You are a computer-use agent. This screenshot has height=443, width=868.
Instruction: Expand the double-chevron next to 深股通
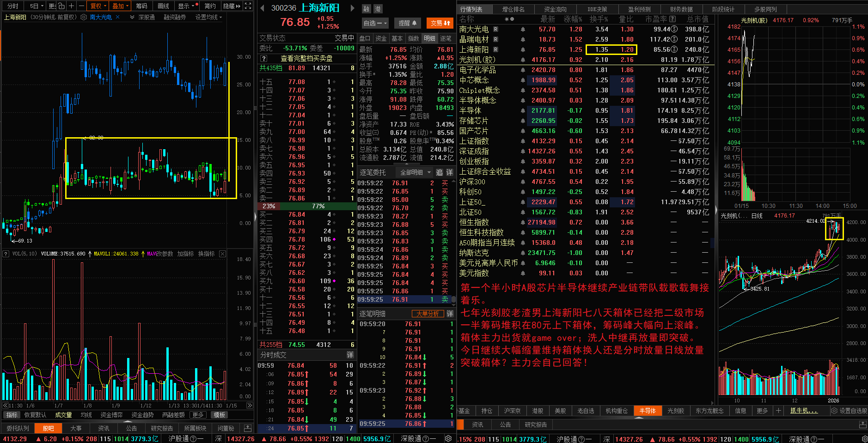pos(132,17)
